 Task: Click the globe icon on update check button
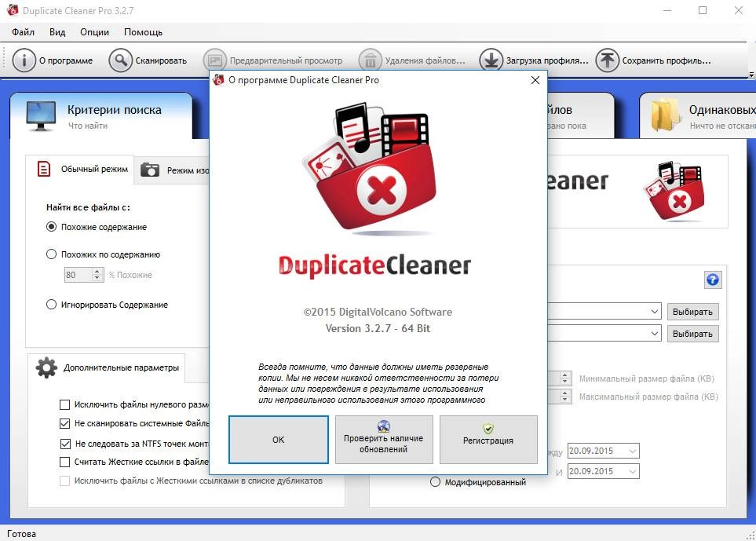click(x=384, y=426)
